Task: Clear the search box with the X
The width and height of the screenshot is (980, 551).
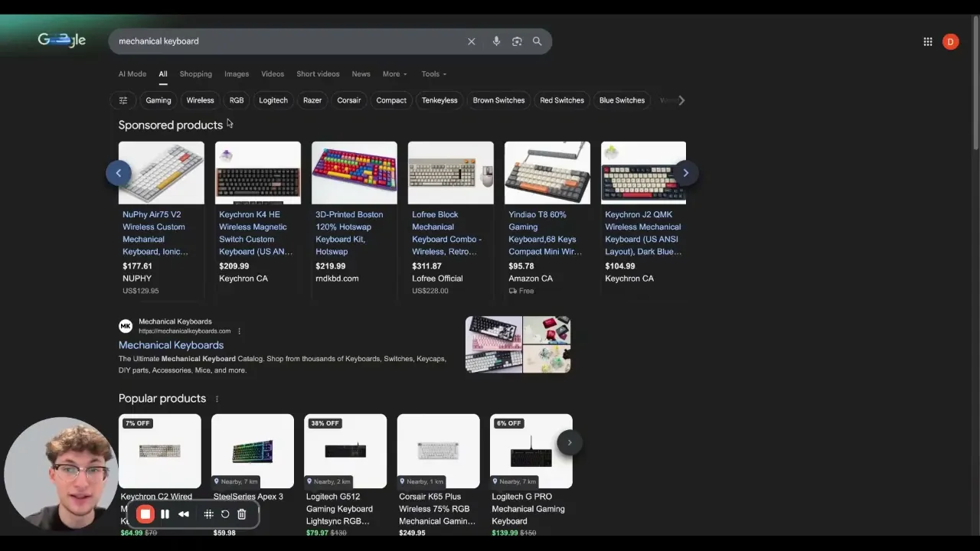Action: click(x=472, y=41)
